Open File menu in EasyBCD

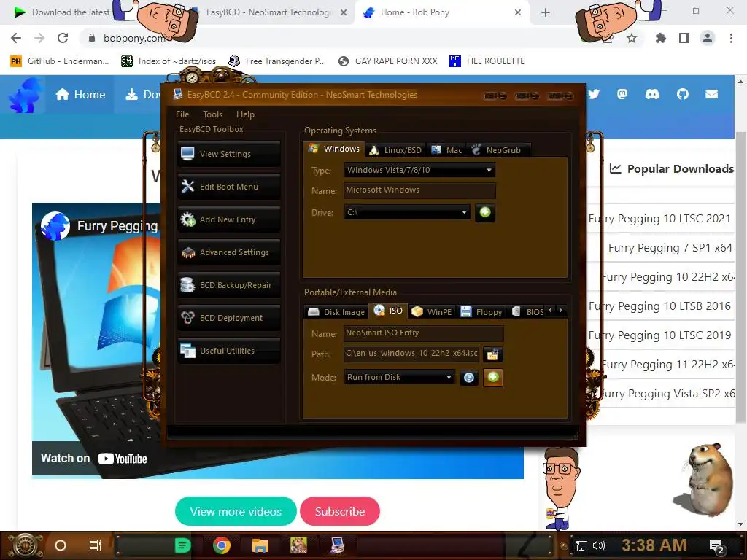182,114
